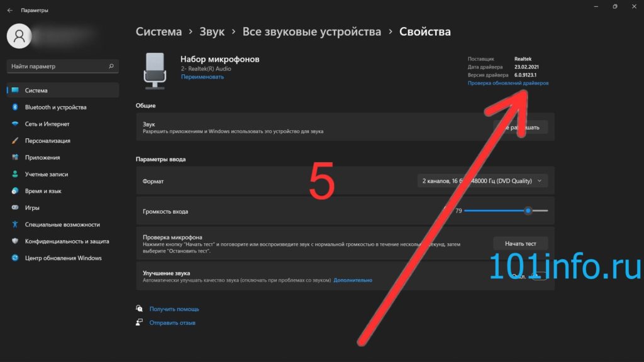644x362 pixels.
Task: Click Все звуковые устройства breadcrumb
Action: click(312, 31)
